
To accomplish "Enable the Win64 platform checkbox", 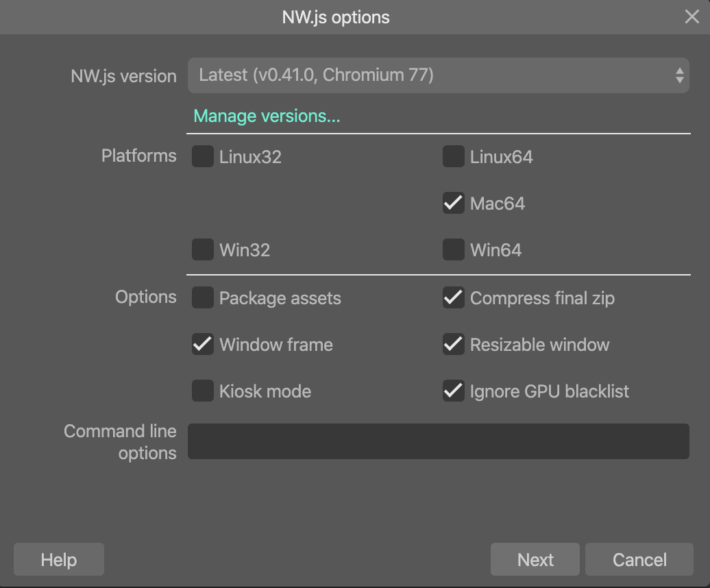I will tap(453, 249).
